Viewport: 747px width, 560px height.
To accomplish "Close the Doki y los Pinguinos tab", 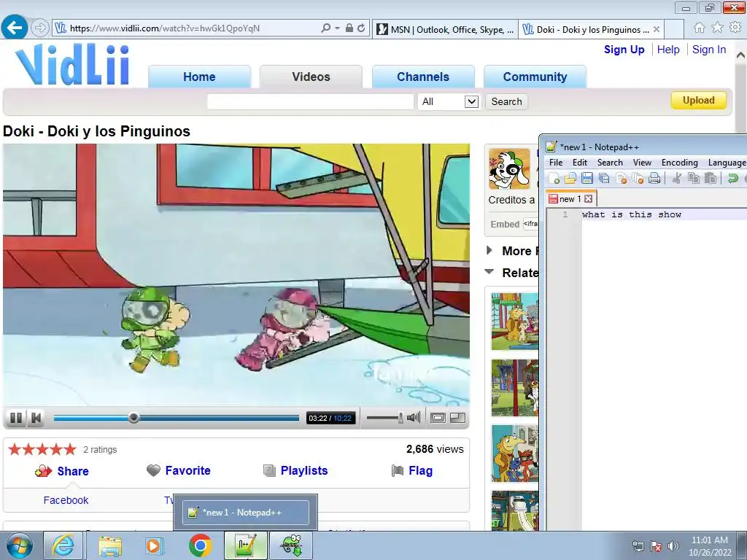I will point(656,29).
